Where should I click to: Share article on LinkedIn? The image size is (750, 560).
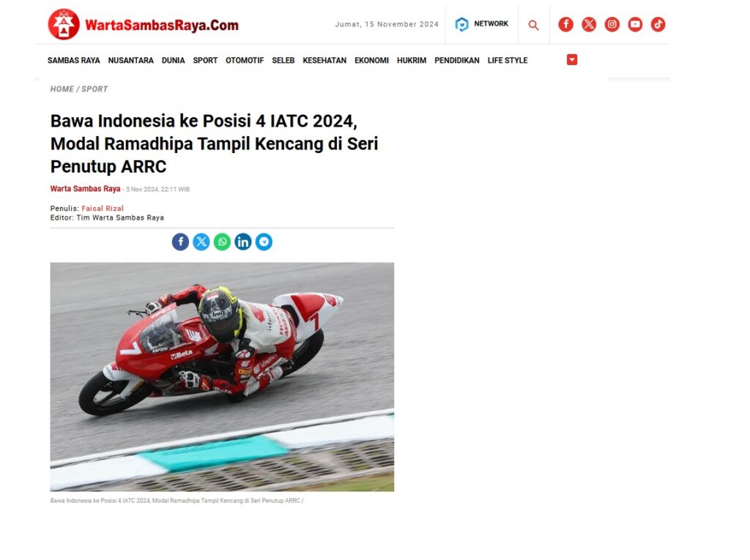(242, 242)
